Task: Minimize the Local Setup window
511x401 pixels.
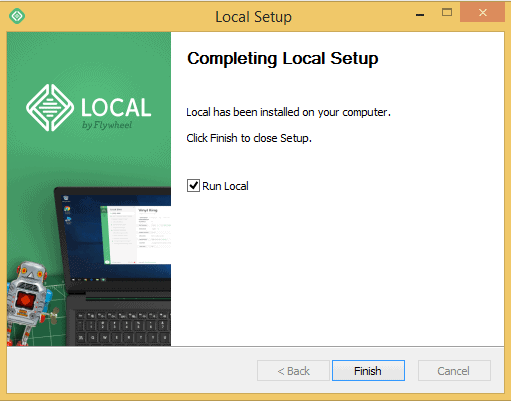Action: [420, 14]
